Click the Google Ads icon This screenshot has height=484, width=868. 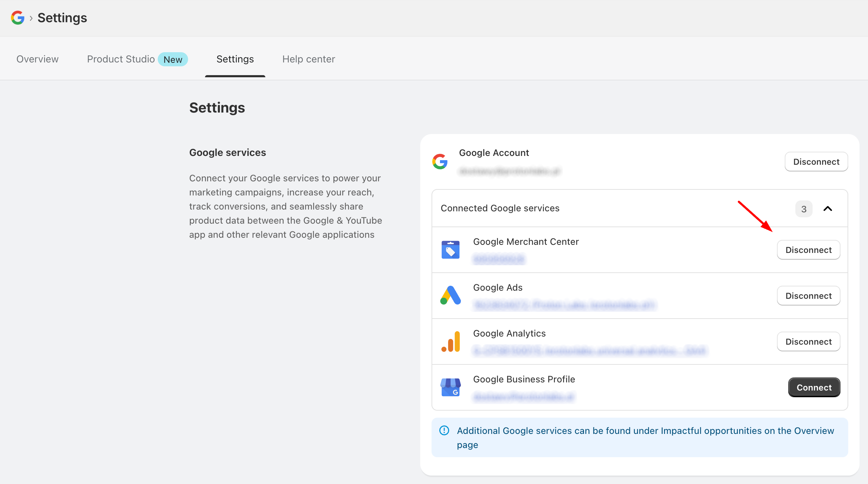coord(451,295)
